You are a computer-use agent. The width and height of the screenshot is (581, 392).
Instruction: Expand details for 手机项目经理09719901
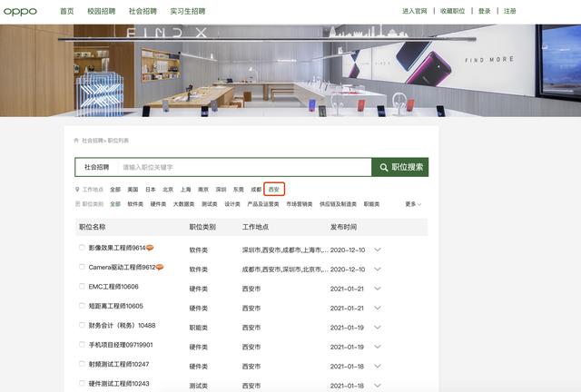pyautogui.click(x=378, y=347)
